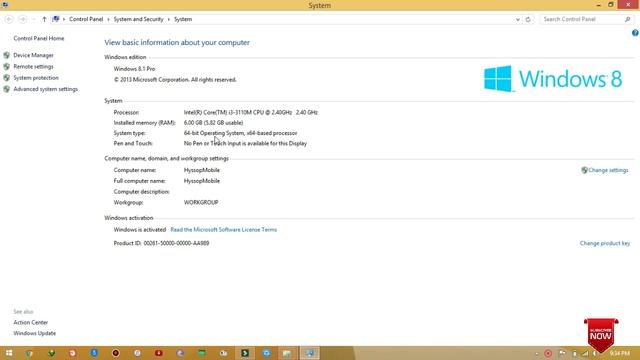The height and width of the screenshot is (360, 640).
Task: Click the shield icon beside Change settings
Action: coord(584,170)
